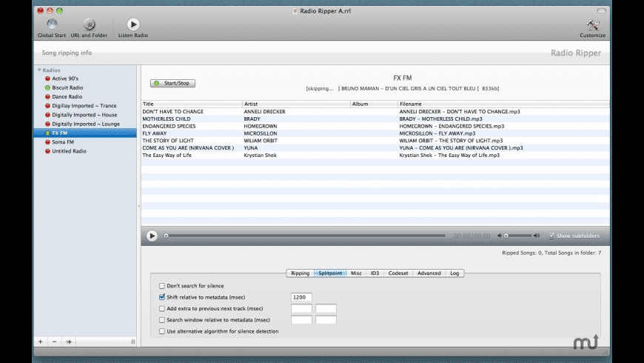The height and width of the screenshot is (363, 644).
Task: Click the Listen Radio play icon
Action: pos(133,24)
